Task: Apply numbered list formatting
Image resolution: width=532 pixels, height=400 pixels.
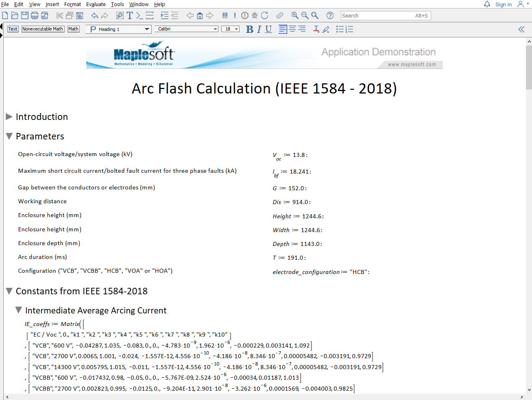Action: [349, 29]
